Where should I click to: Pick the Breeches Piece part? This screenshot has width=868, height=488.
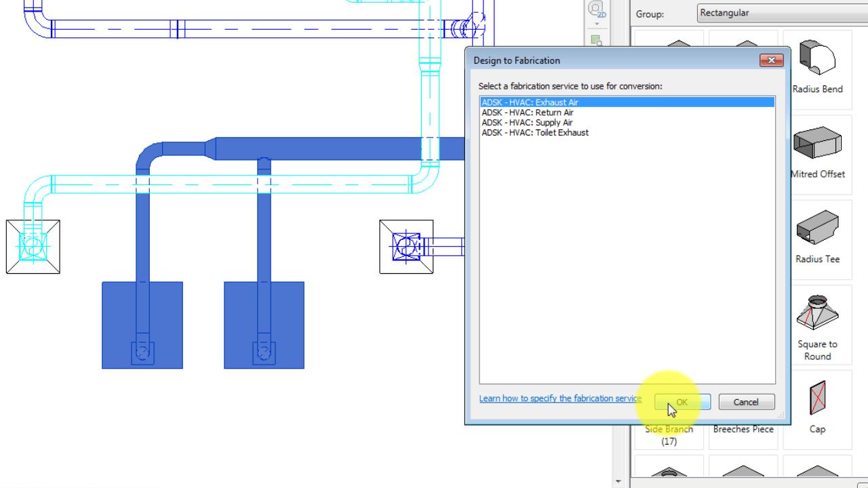[743, 430]
